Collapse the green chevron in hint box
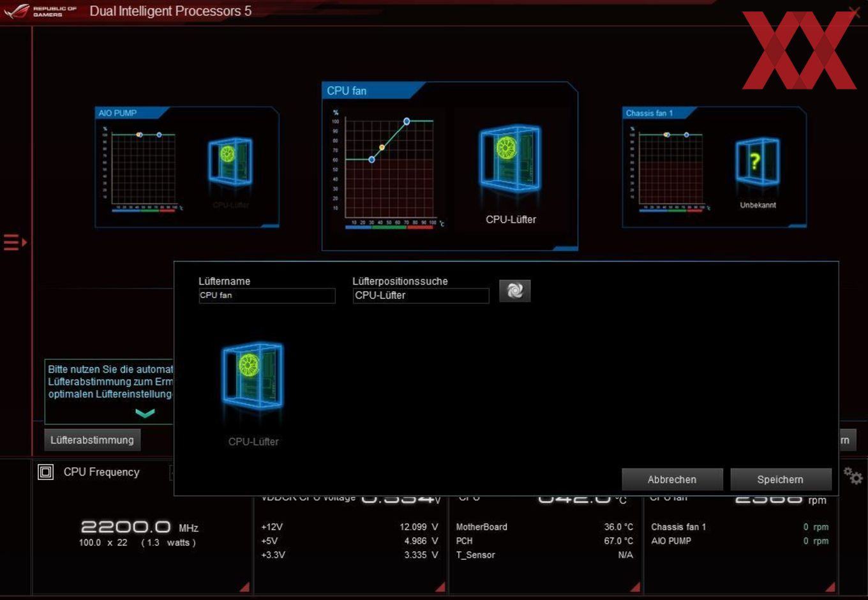Image resolution: width=868 pixels, height=600 pixels. (146, 414)
